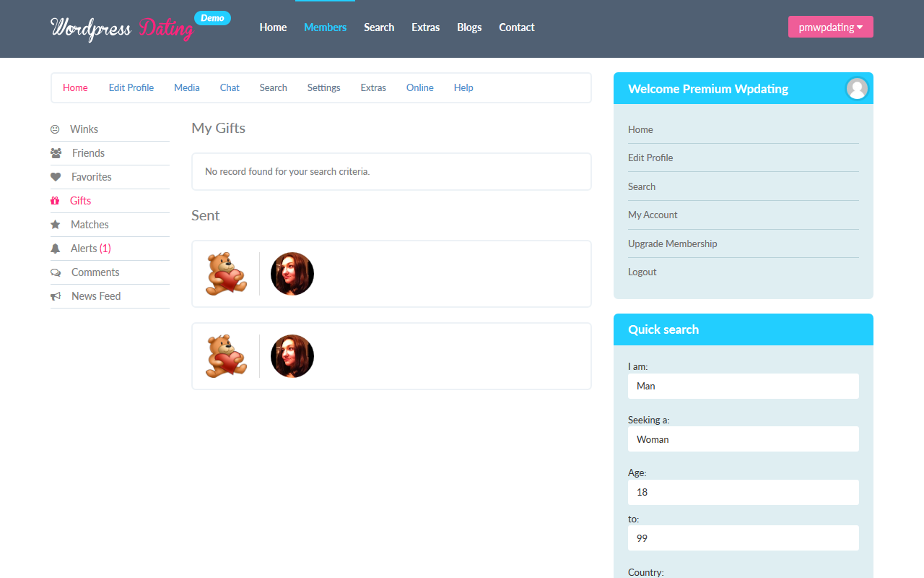Open Extras in top navigation
924x578 pixels.
click(x=426, y=27)
